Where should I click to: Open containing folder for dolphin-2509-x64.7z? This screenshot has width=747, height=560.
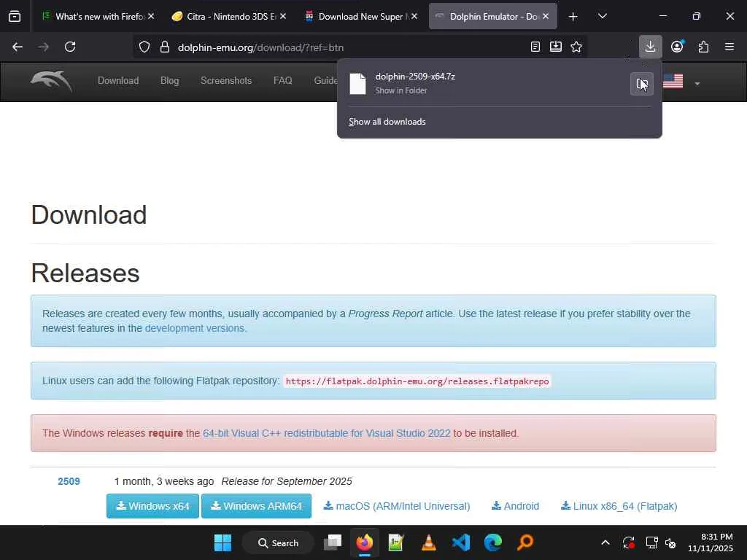pyautogui.click(x=642, y=84)
